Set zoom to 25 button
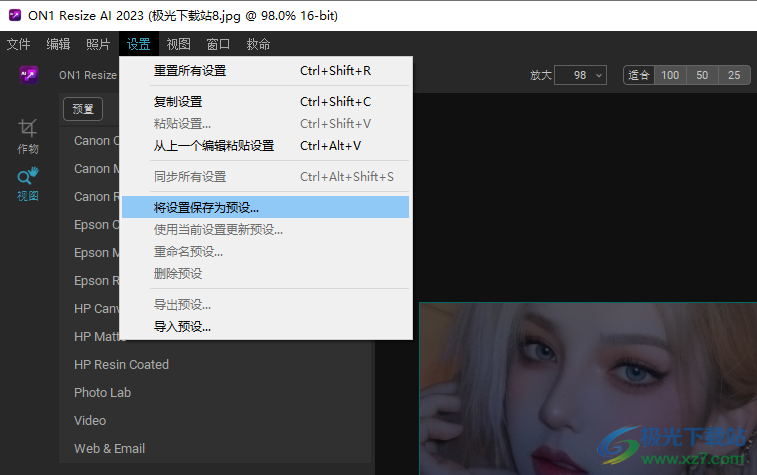 tap(734, 75)
